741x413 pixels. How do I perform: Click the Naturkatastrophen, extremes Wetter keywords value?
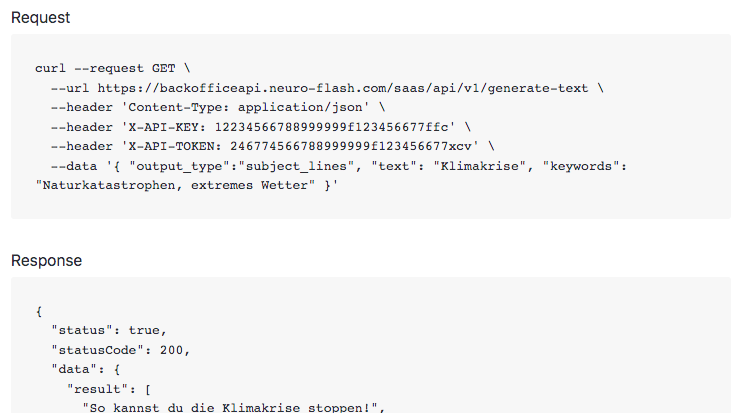pyautogui.click(x=168, y=185)
